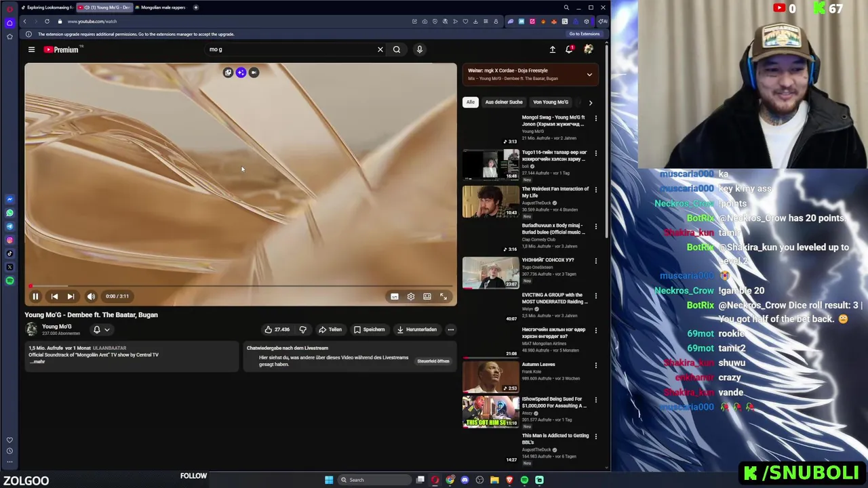Pause the video with the player button
868x488 pixels.
coord(35,296)
